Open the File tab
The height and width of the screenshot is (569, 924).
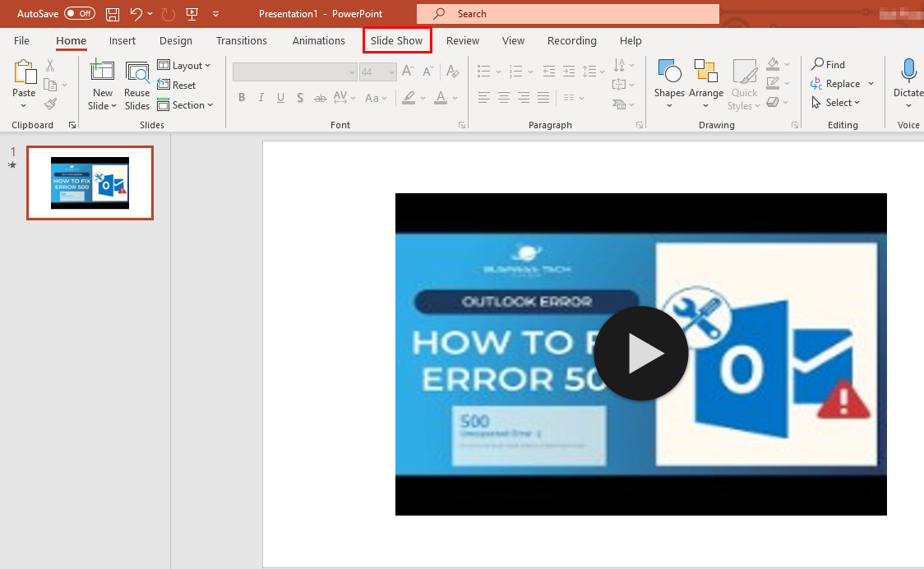(22, 40)
